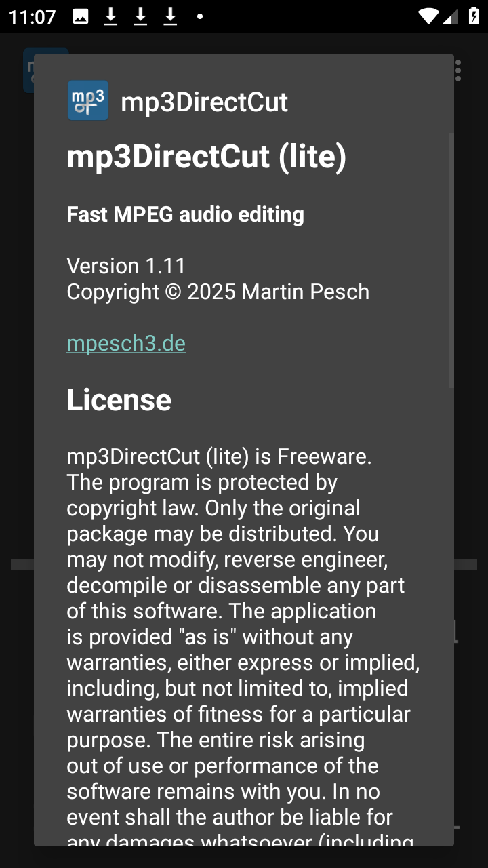The image size is (488, 868).
Task: Tap the image notification icon in status bar
Action: (81, 16)
